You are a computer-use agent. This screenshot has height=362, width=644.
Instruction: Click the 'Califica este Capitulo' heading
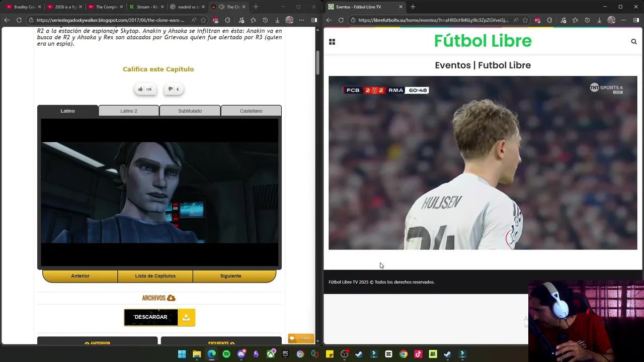point(158,69)
